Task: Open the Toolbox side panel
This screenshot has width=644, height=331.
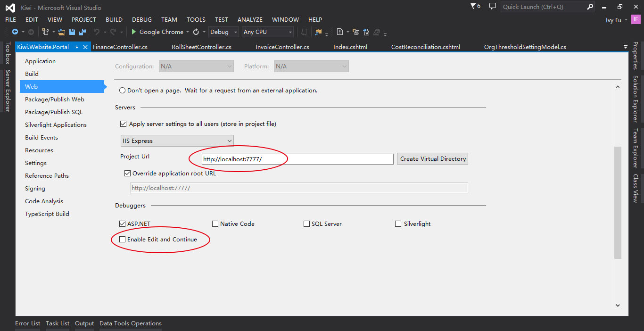Action: click(8, 53)
